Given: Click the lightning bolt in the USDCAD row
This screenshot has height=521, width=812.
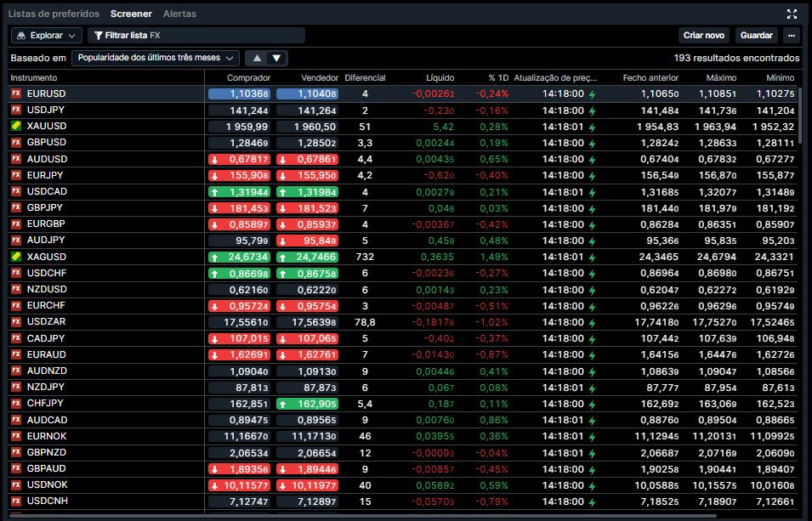Looking at the screenshot, I should click(x=593, y=192).
